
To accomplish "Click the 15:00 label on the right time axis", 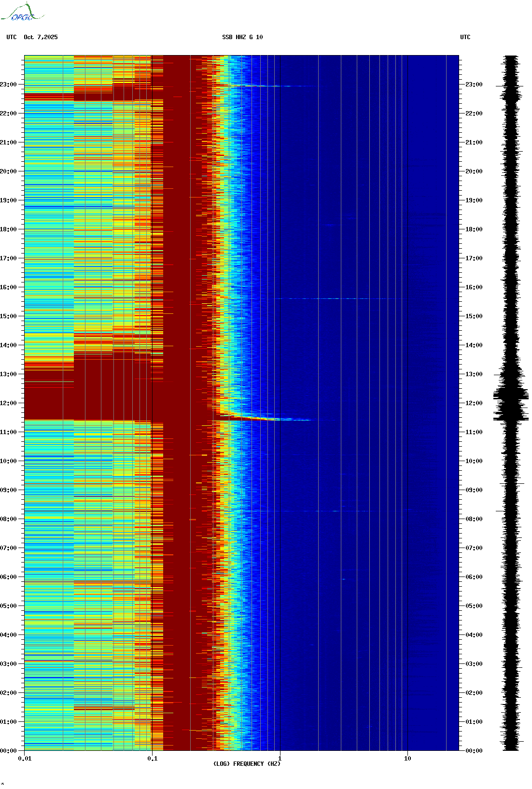I will click(474, 316).
